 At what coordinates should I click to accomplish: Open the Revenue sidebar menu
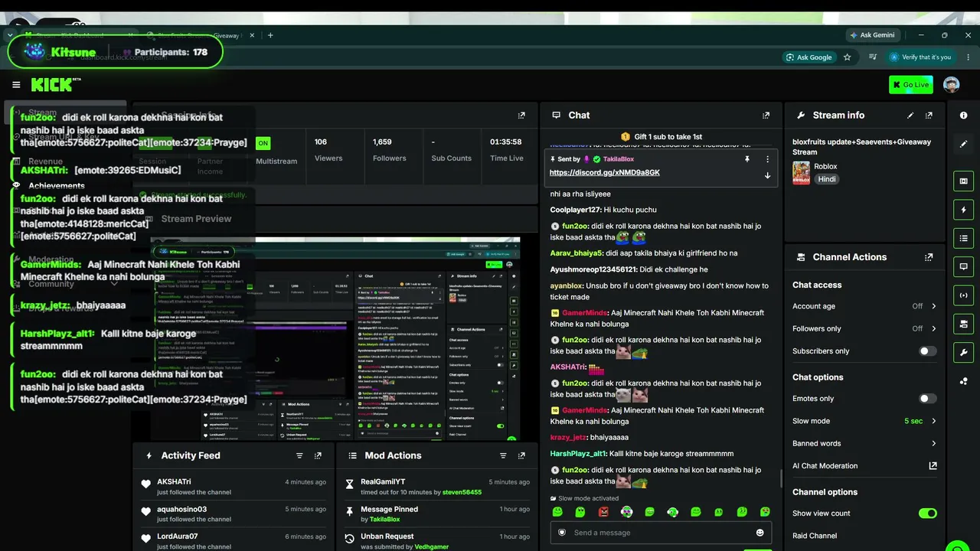point(46,161)
